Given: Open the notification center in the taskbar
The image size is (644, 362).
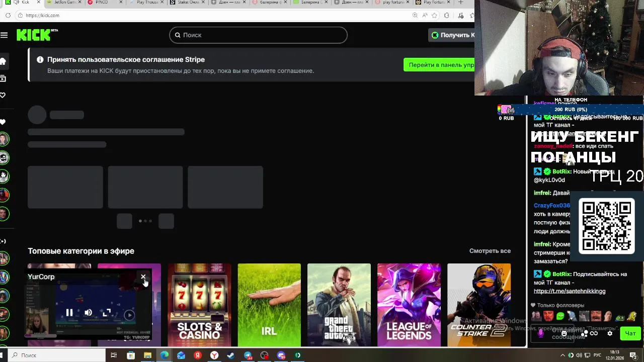Looking at the screenshot, I should point(633,355).
